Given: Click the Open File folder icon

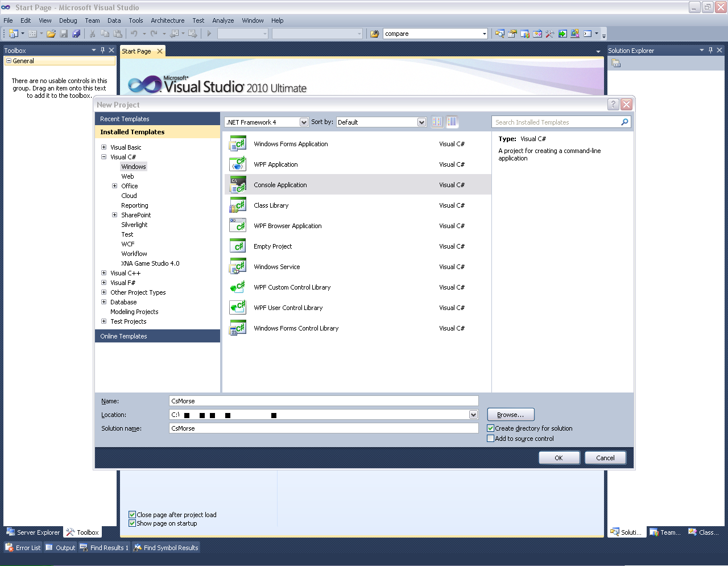Looking at the screenshot, I should (x=51, y=34).
